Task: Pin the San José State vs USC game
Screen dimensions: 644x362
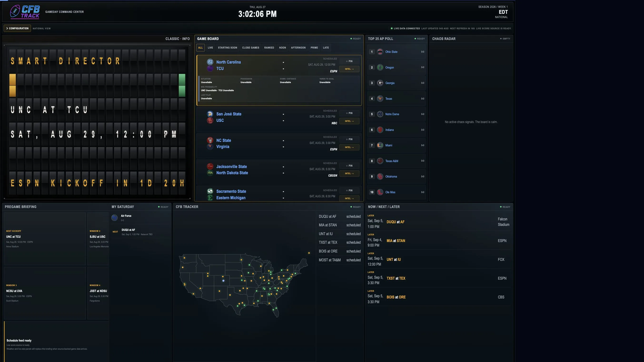Action: pyautogui.click(x=349, y=113)
